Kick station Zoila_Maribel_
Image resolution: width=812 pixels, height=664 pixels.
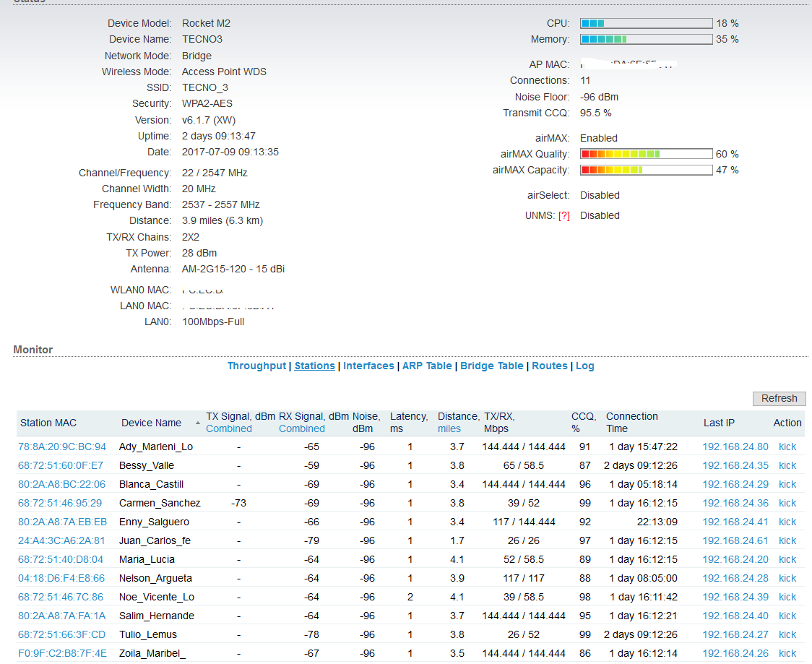787,653
